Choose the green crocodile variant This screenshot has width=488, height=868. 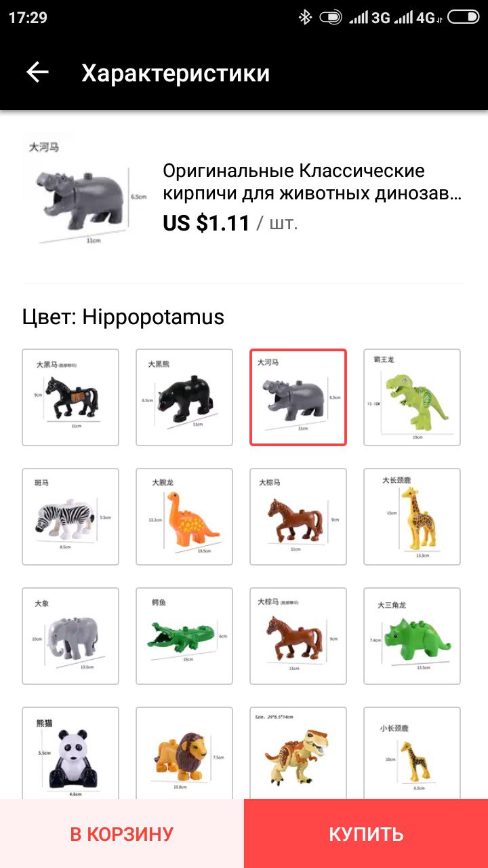point(184,636)
